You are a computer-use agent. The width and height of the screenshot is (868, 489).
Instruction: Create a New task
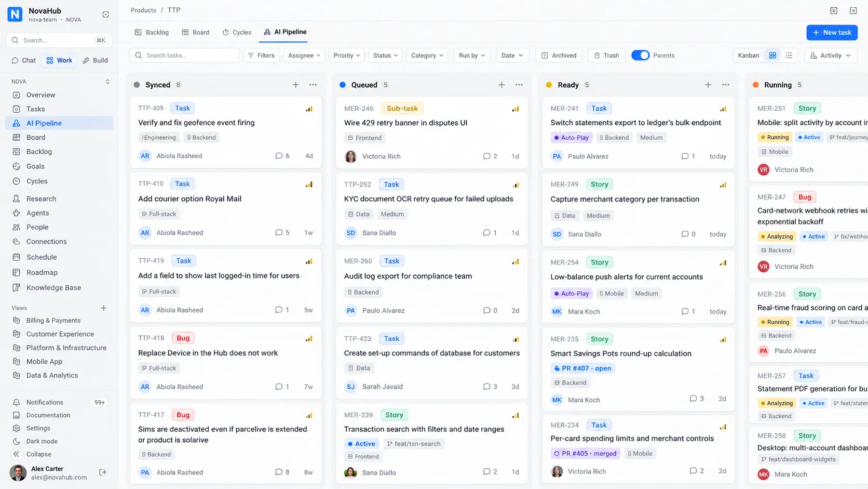pyautogui.click(x=832, y=32)
